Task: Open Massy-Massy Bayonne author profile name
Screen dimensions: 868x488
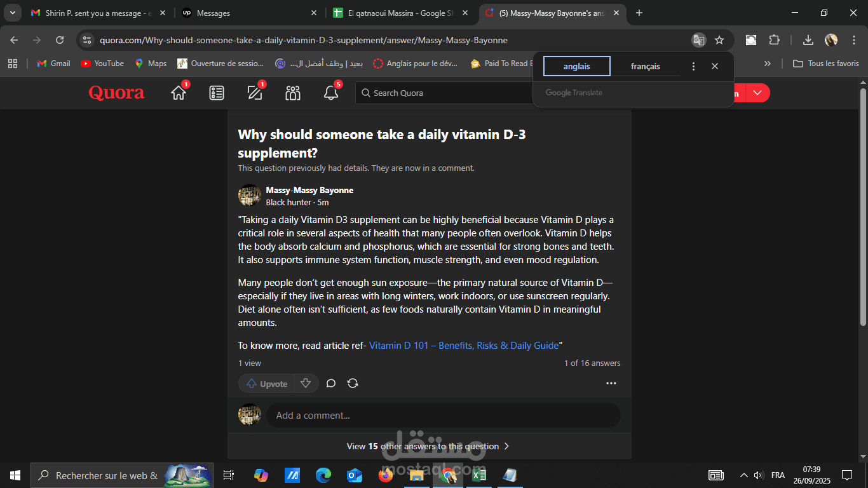Action: (309, 190)
